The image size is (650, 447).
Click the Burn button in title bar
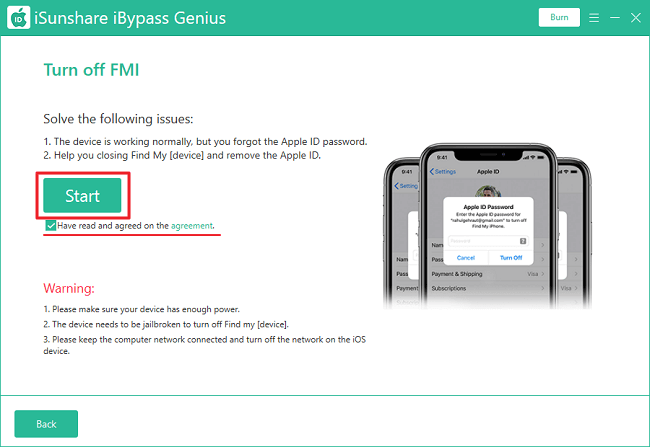(x=559, y=17)
